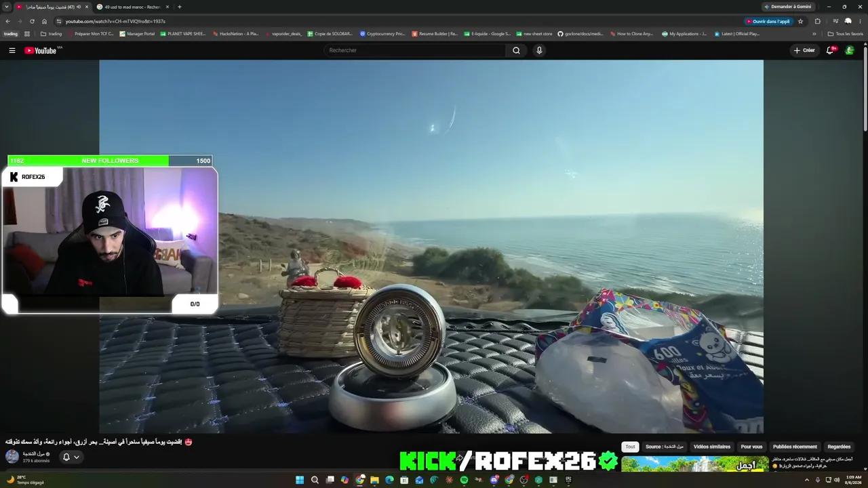Open a new browser tab
868x488 pixels.
click(179, 7)
